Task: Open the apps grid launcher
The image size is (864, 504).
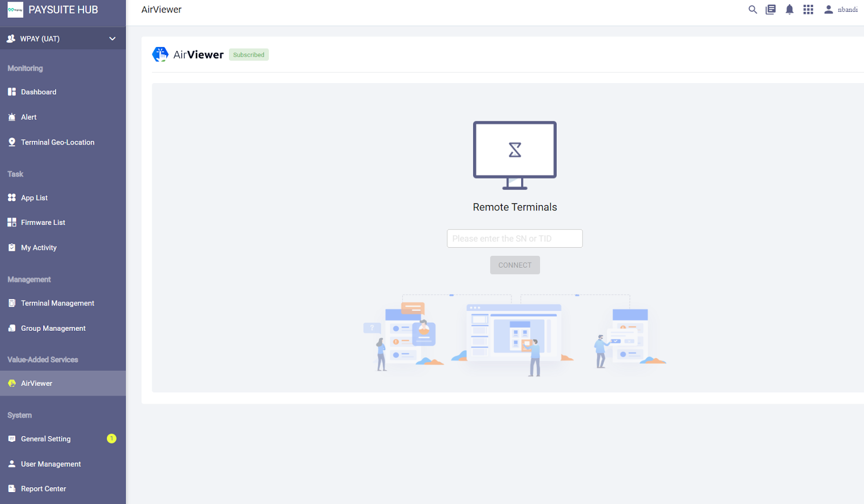Action: (x=808, y=10)
